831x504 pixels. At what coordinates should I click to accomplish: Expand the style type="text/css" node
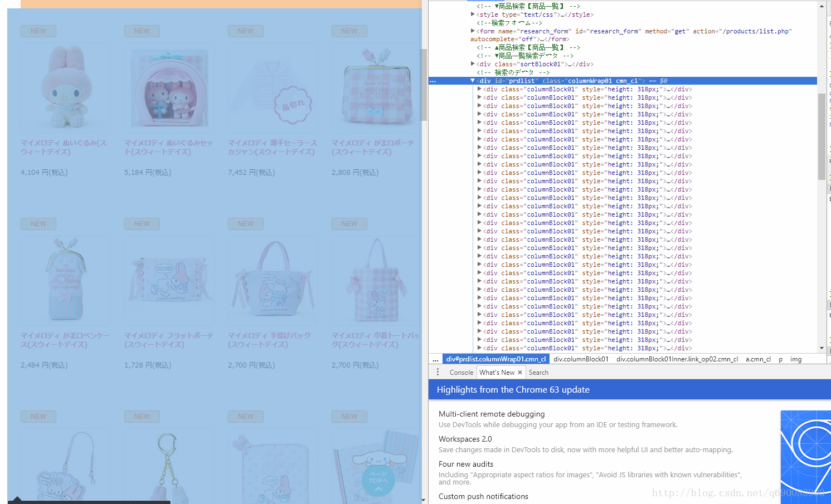click(x=473, y=14)
